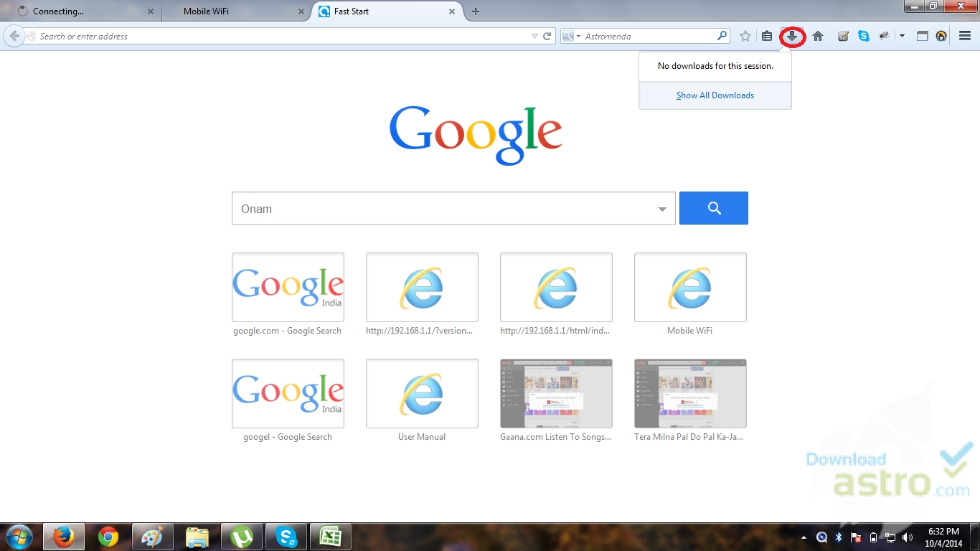980x551 pixels.
Task: Reload the current page
Action: coord(547,36)
